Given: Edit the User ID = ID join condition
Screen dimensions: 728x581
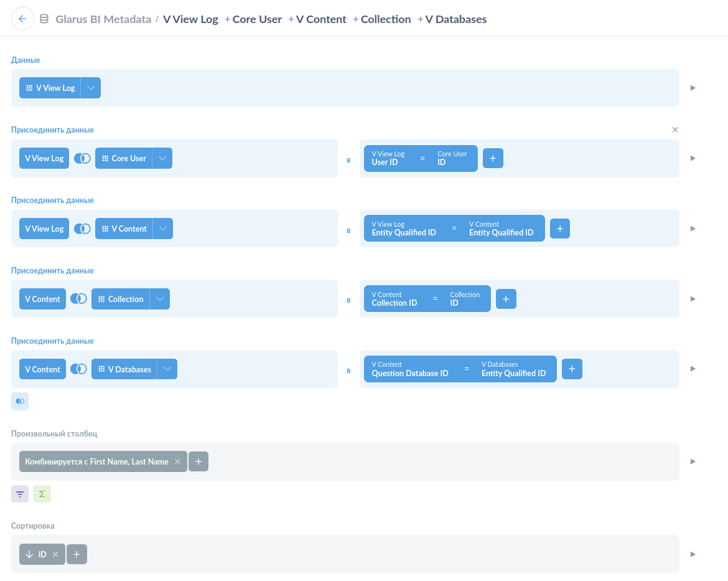Looking at the screenshot, I should (421, 159).
